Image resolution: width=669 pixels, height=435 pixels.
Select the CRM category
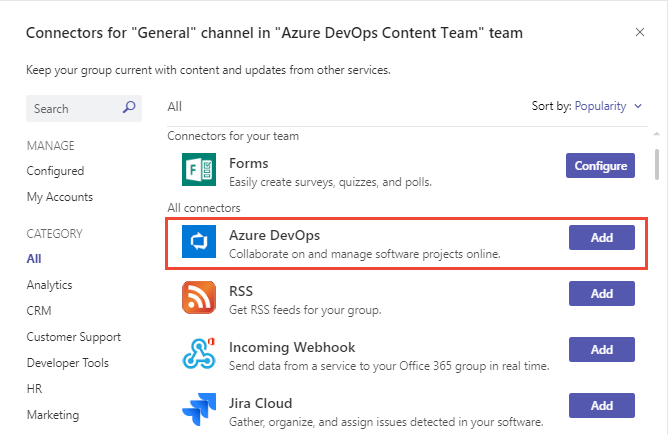[39, 311]
